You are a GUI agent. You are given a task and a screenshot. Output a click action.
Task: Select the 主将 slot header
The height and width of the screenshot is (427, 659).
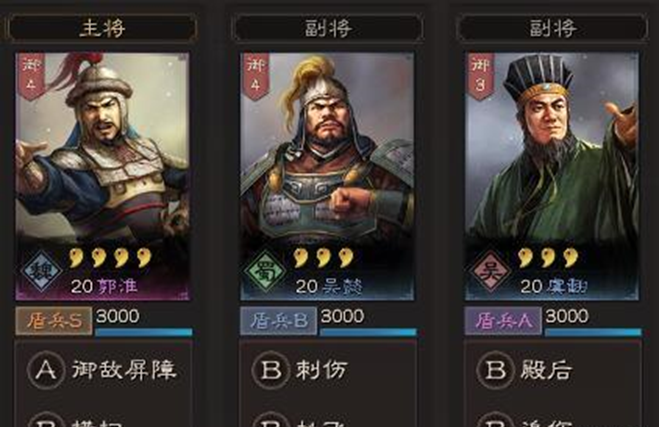click(x=103, y=28)
